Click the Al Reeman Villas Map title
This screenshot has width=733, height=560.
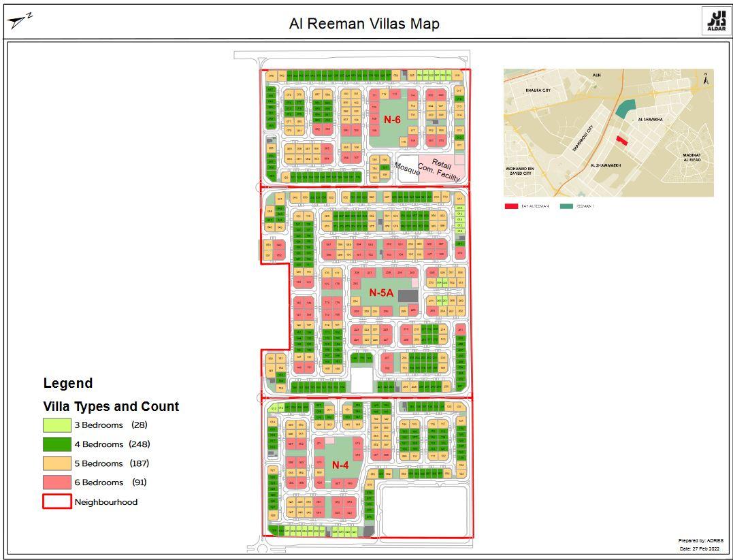[364, 24]
